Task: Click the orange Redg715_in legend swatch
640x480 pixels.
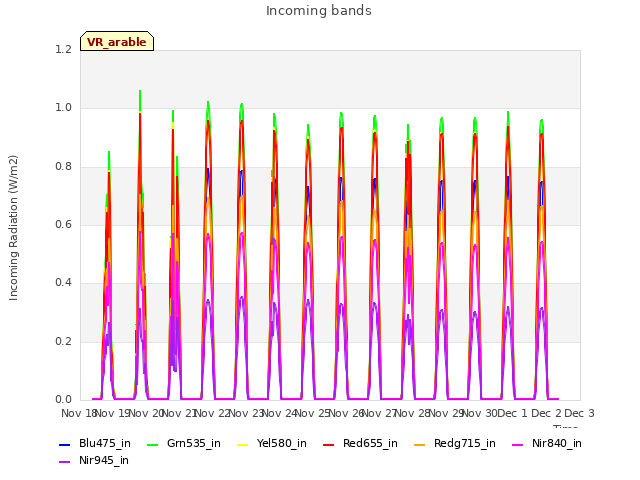Action: (420, 444)
